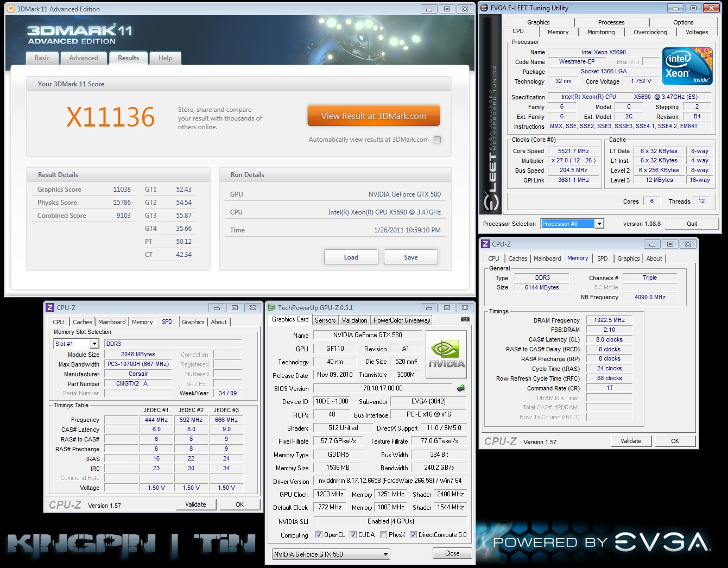This screenshot has height=568, width=728.
Task: Click OK in the CPU-Z Memory window
Action: pyautogui.click(x=675, y=441)
